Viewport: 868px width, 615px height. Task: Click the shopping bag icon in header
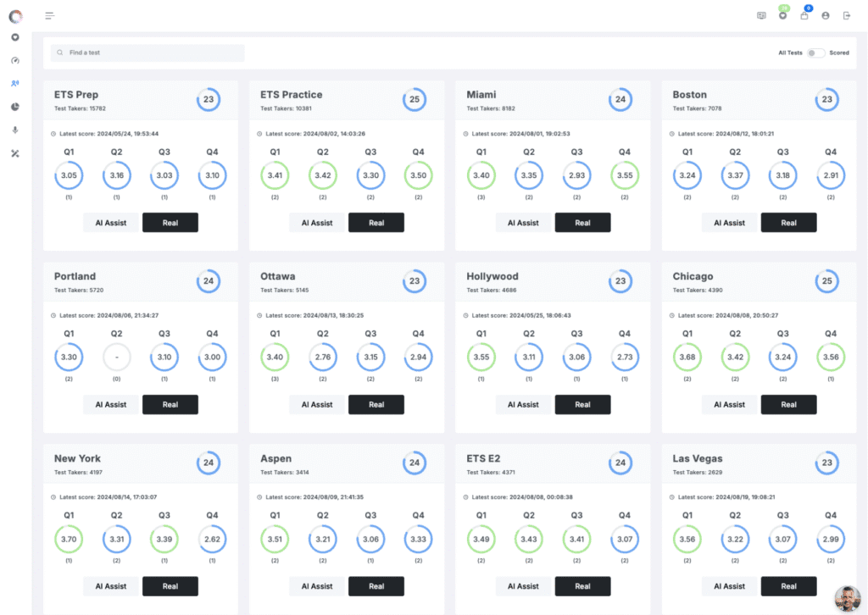point(804,15)
